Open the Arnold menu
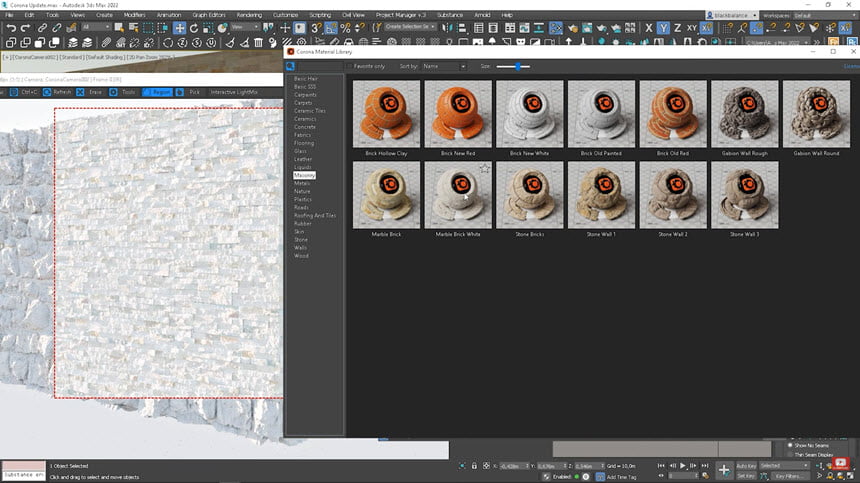This screenshot has height=483, width=860. tap(482, 15)
